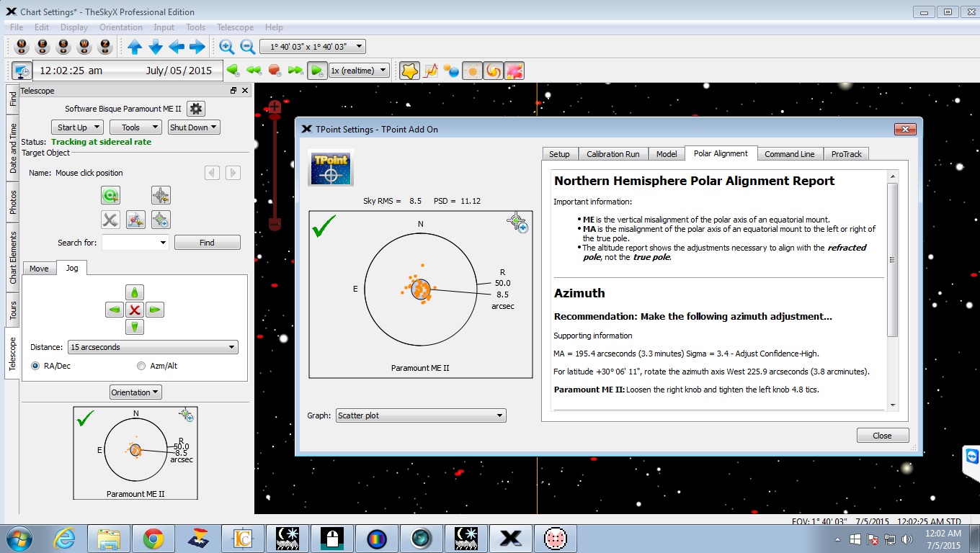The image size is (980, 553).
Task: Open the Orientation dropdown button
Action: 135,392
